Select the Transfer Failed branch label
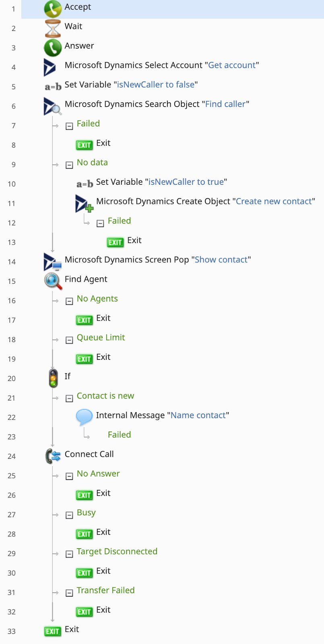 coord(105,590)
